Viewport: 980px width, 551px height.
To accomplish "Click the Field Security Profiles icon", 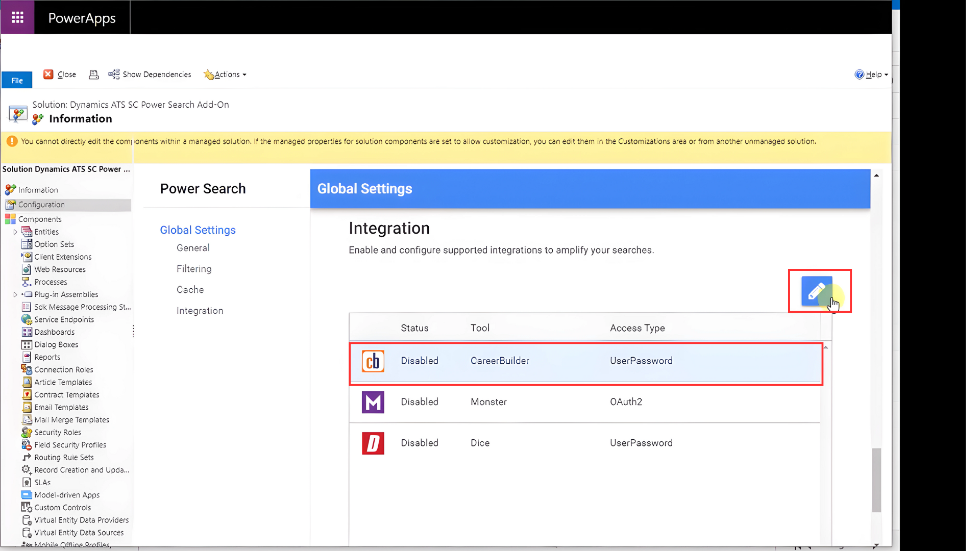I will [x=27, y=445].
